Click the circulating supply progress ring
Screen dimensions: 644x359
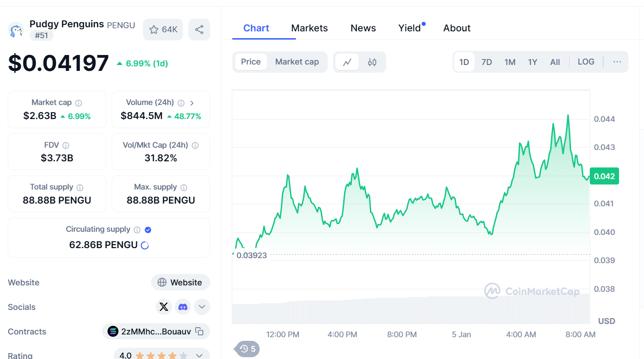coord(145,245)
